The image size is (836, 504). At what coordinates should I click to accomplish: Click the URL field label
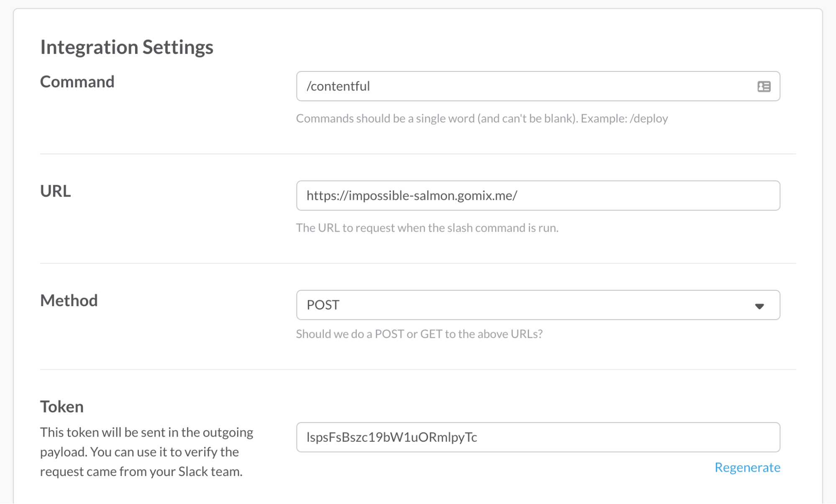(55, 191)
